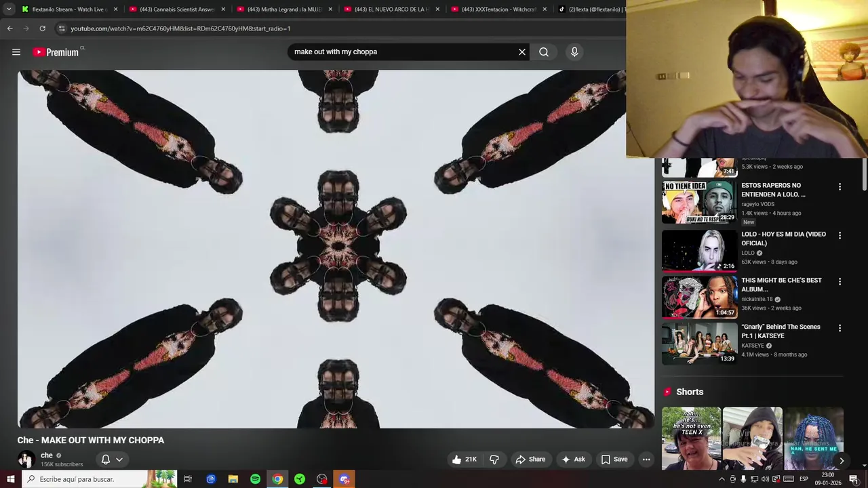
Task: Open the che channel name link
Action: point(47,455)
